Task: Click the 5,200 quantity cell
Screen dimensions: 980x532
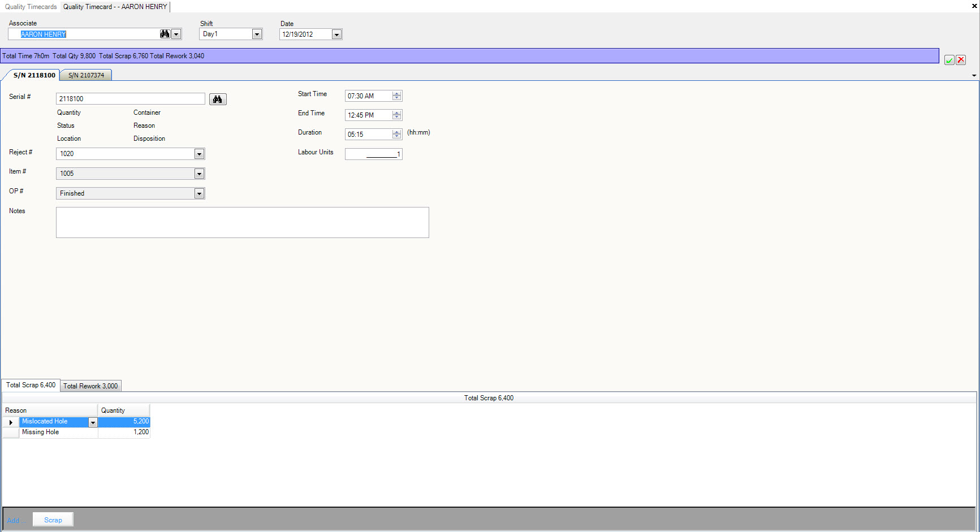Action: click(124, 422)
